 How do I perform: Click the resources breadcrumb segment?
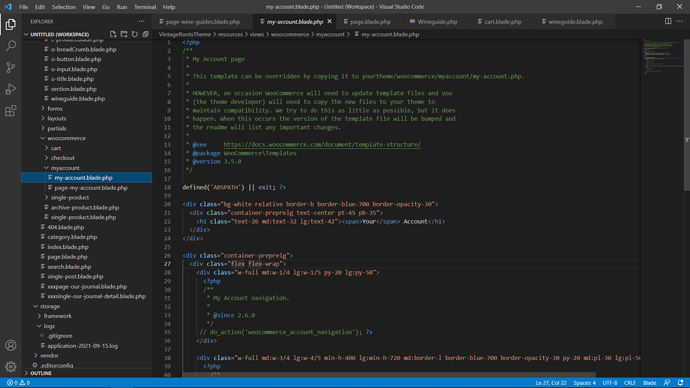pyautogui.click(x=230, y=34)
